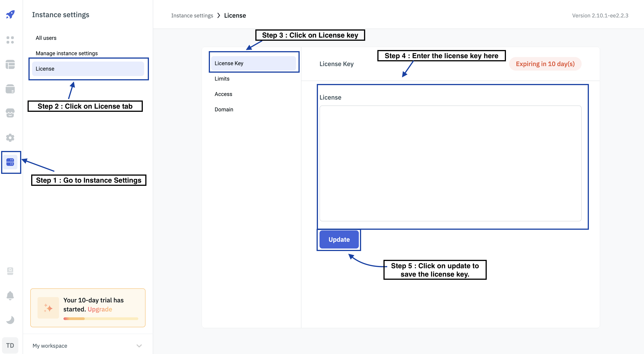The height and width of the screenshot is (354, 644).
Task: Open Manage instance settings
Action: (66, 53)
